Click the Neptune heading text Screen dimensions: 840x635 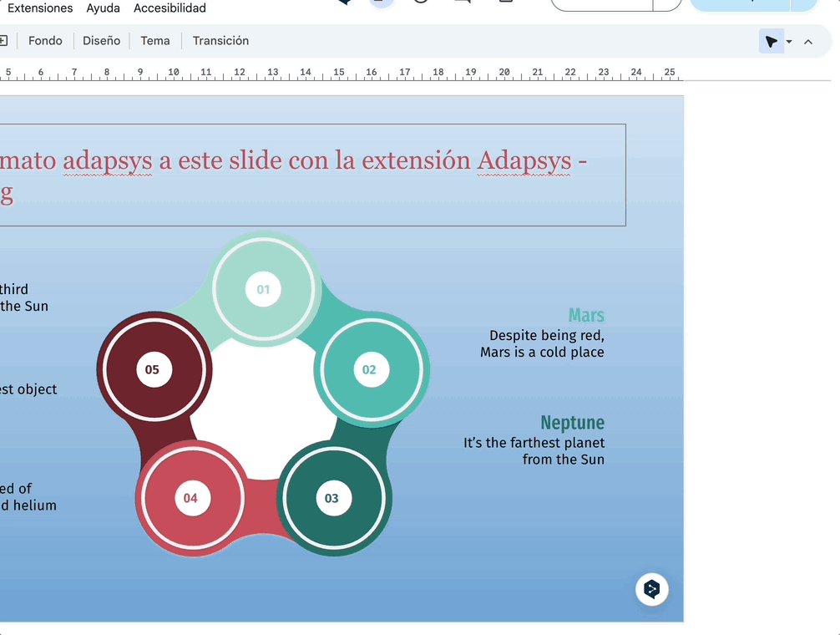coord(572,423)
